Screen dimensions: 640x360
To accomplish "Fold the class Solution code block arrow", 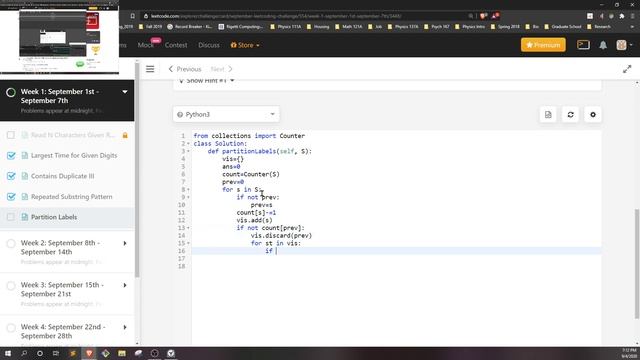I will (188, 144).
